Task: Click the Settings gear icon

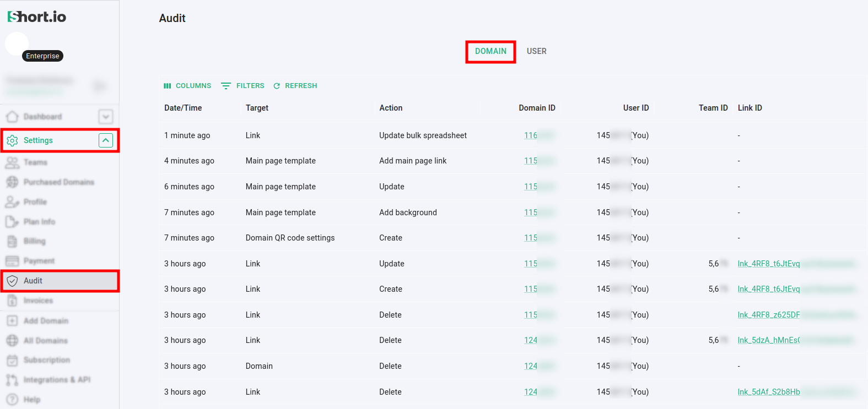Action: [12, 140]
